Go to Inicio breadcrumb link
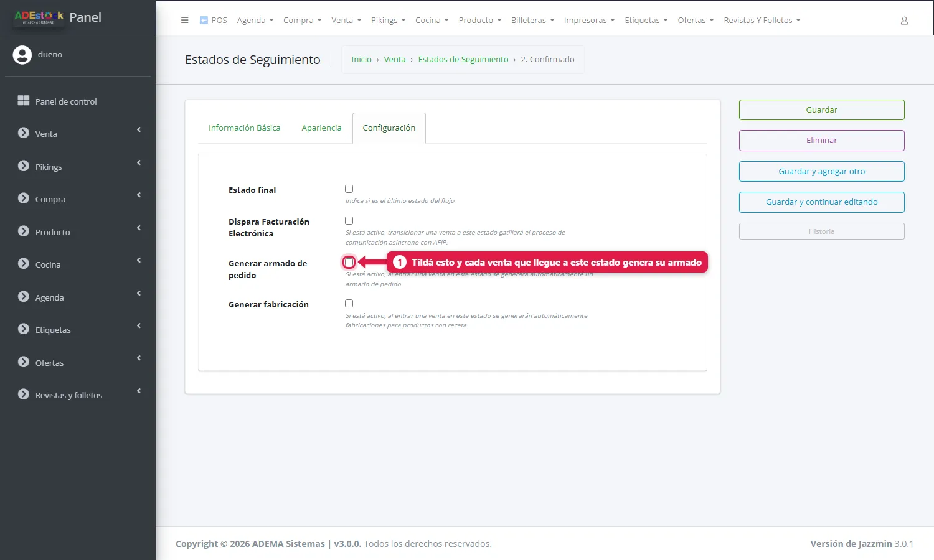Viewport: 934px width, 560px height. coord(361,60)
